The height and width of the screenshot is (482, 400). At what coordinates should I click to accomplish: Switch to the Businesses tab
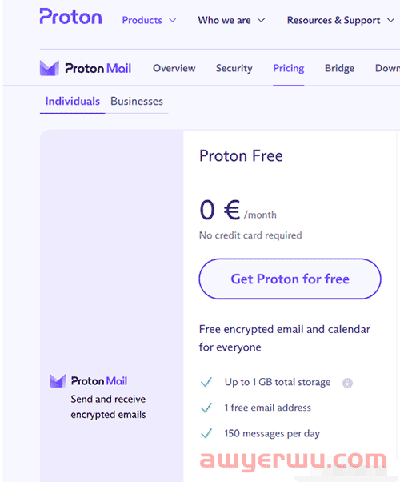click(137, 101)
